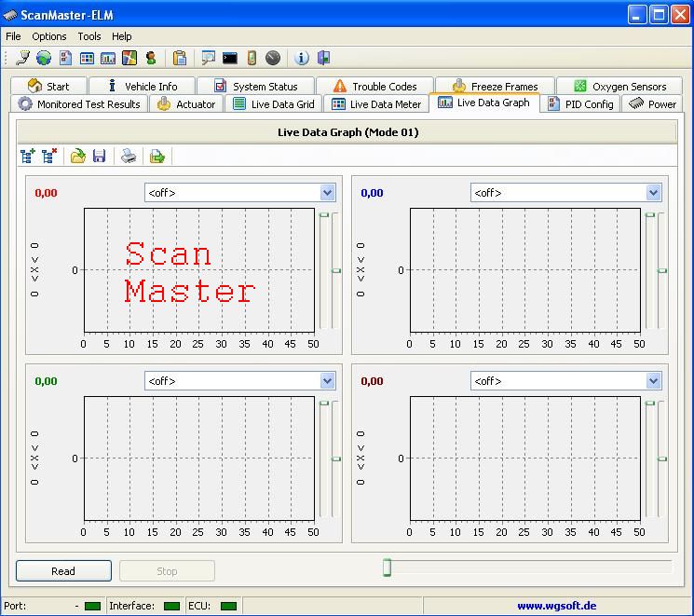Screen dimensions: 694x616
Task: Click the globe icon in main toolbar
Action: 44,58
